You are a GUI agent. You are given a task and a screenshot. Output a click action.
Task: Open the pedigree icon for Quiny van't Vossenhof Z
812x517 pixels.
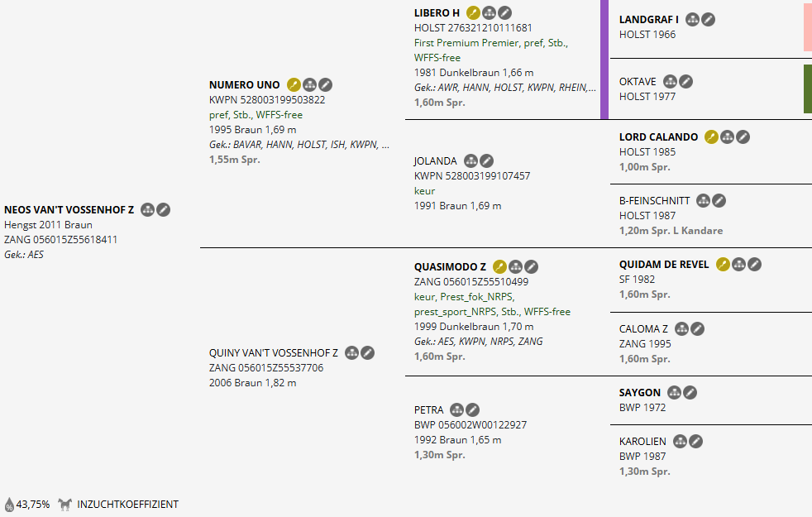pyautogui.click(x=352, y=352)
